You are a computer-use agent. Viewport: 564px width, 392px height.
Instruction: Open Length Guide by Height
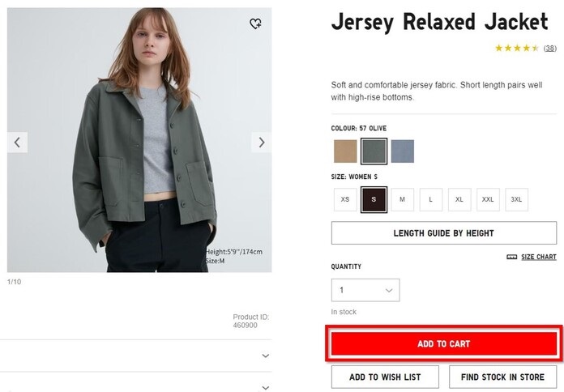[443, 233]
